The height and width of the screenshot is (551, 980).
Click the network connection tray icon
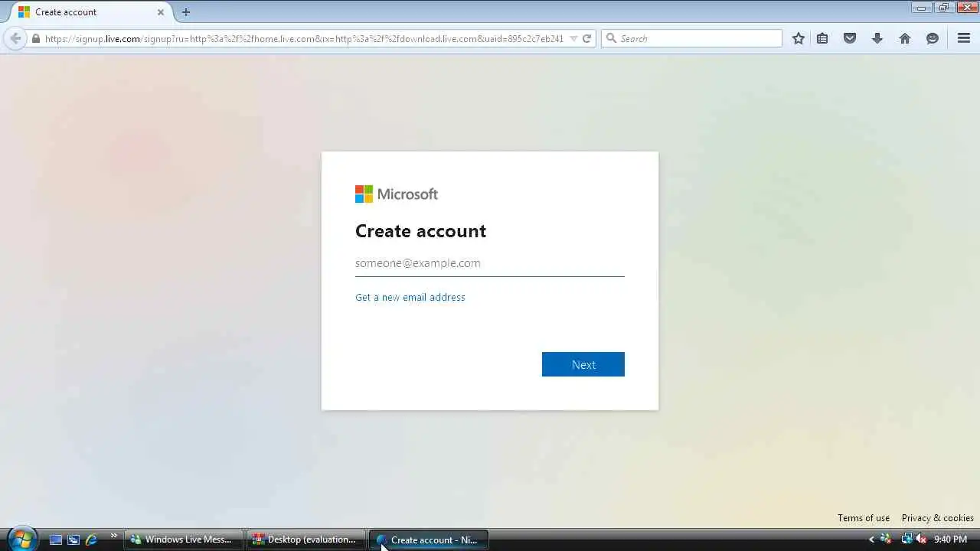tap(906, 540)
